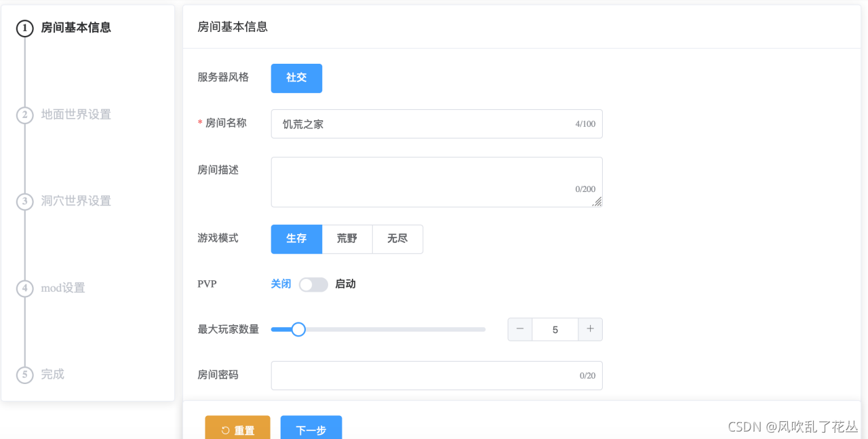The width and height of the screenshot is (868, 439).
Task: Click the 房间基本信息 panel heading
Action: [233, 27]
